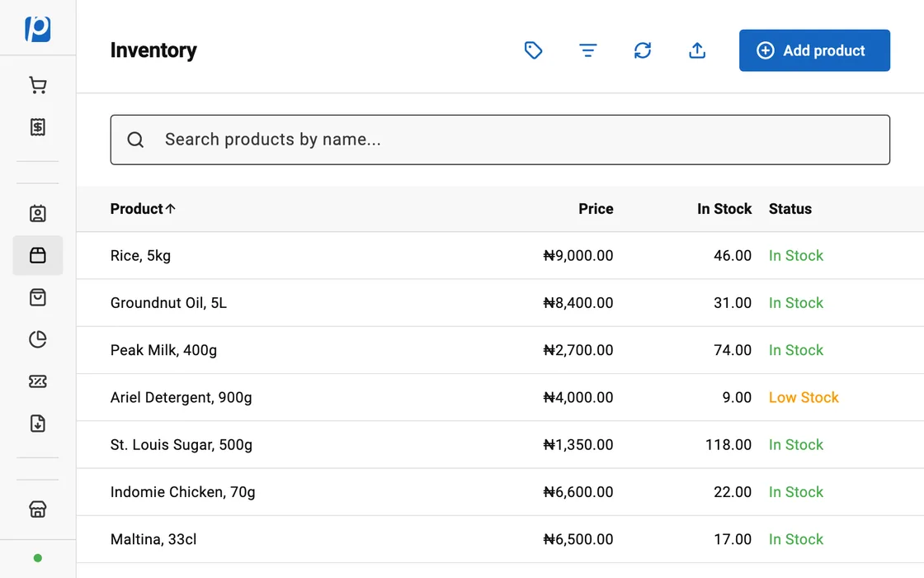The height and width of the screenshot is (578, 924).
Task: Open the receipt with dollar sign icon
Action: (x=38, y=127)
